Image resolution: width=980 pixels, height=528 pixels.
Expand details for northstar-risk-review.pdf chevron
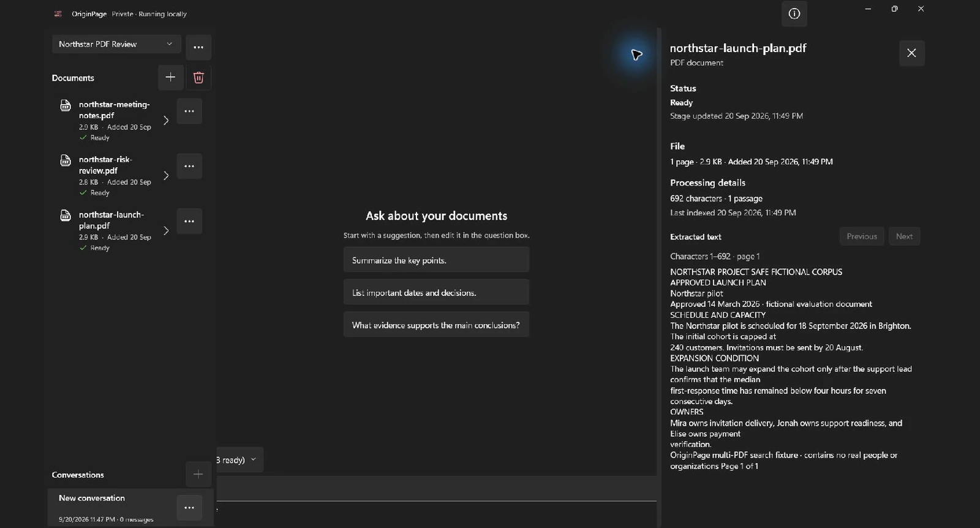pyautogui.click(x=166, y=176)
